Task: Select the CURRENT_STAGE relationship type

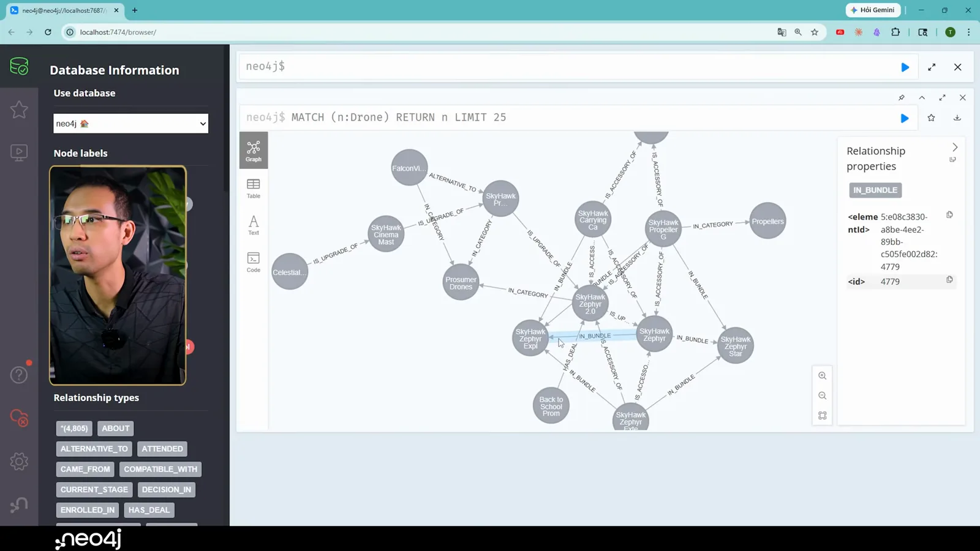Action: (94, 490)
